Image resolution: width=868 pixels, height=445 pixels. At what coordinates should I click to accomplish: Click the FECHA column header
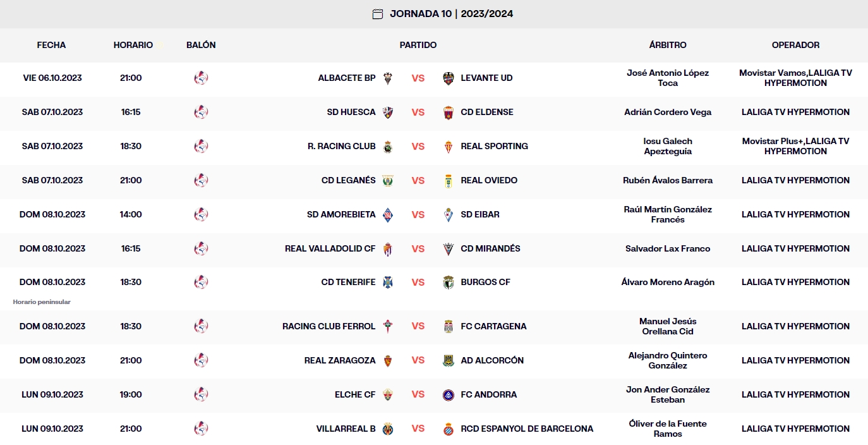51,45
